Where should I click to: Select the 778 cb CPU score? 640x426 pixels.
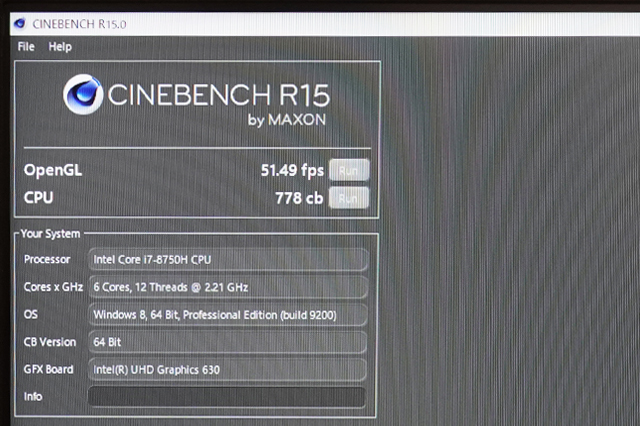tap(299, 198)
